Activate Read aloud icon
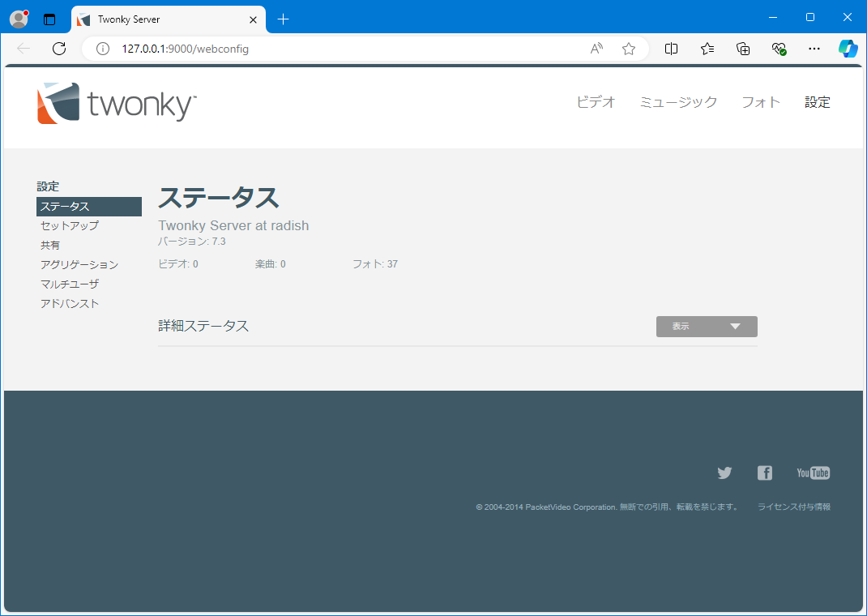Screen dimensions: 867x616 point(596,49)
